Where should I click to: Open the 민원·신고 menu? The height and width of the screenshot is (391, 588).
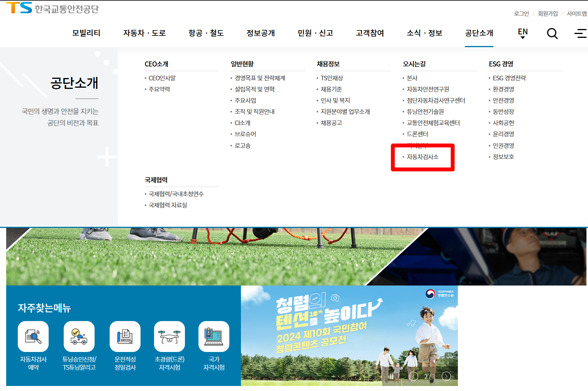315,34
